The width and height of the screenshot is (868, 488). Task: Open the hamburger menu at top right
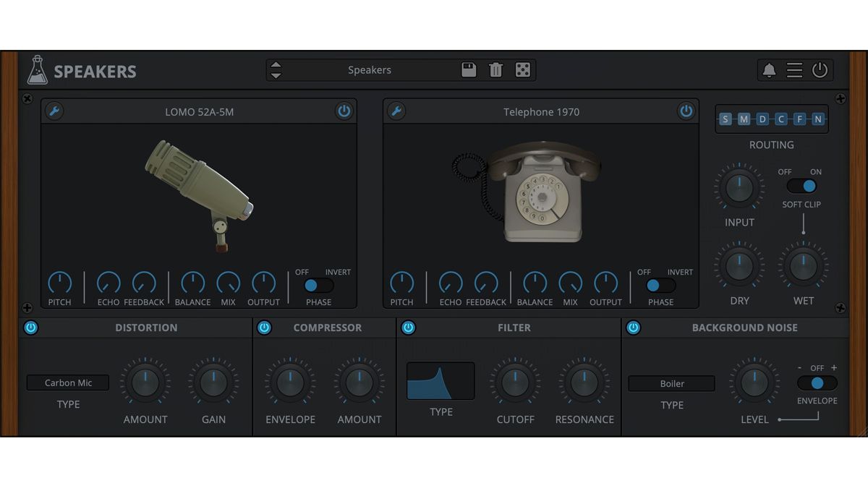pyautogui.click(x=793, y=70)
